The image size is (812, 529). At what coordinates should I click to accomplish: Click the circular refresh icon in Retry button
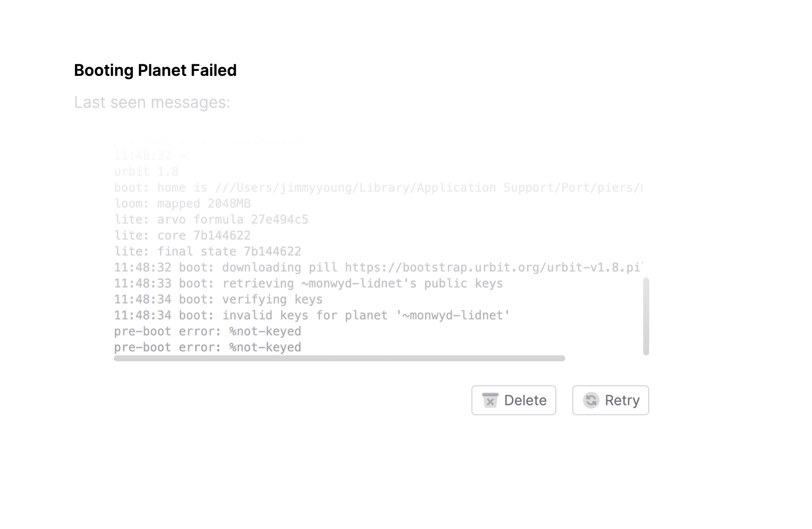click(x=591, y=400)
